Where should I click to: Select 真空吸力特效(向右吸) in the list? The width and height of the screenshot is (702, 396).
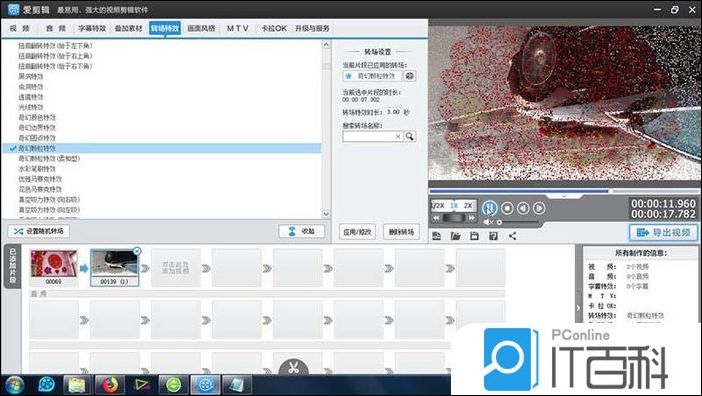pyautogui.click(x=49, y=200)
